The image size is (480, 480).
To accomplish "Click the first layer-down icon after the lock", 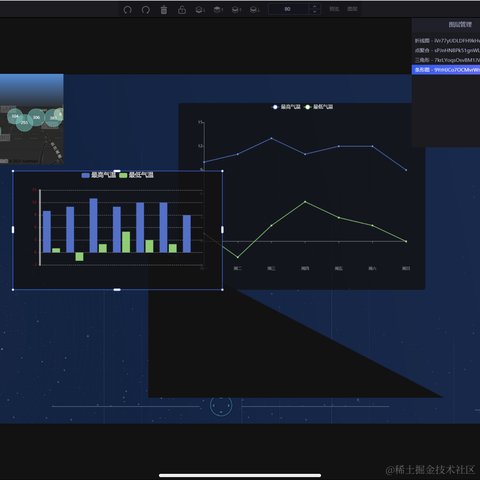I will [200, 10].
